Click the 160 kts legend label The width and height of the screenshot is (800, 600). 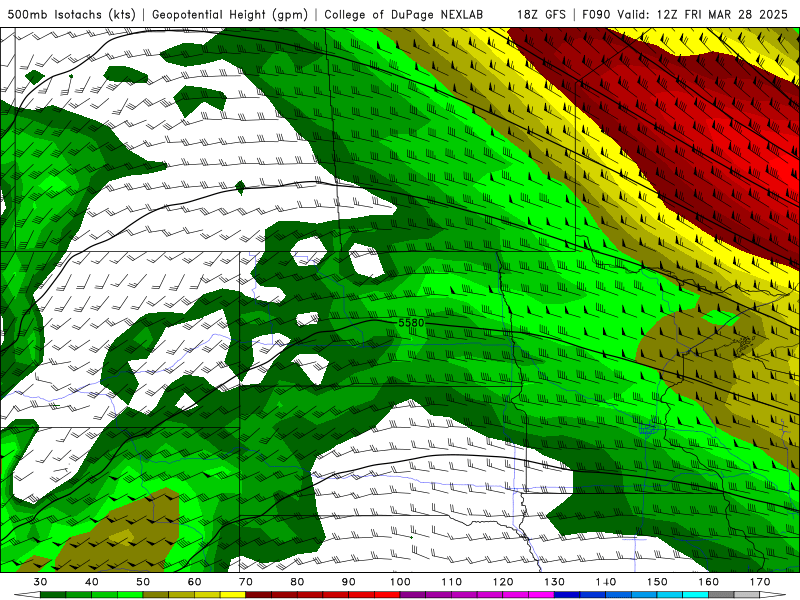(x=709, y=582)
